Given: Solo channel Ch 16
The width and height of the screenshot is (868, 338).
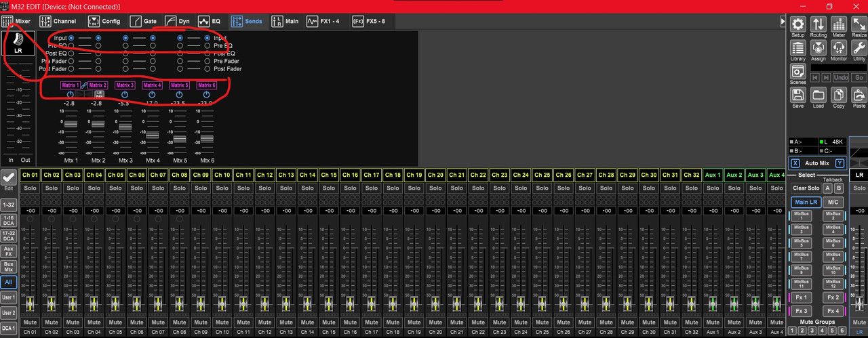Looking at the screenshot, I should point(350,188).
